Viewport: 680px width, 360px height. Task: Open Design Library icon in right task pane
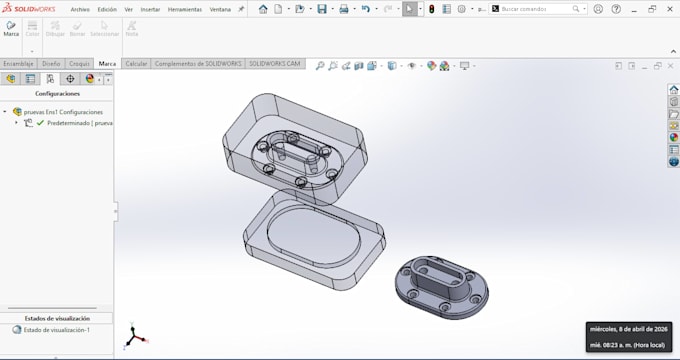673,101
